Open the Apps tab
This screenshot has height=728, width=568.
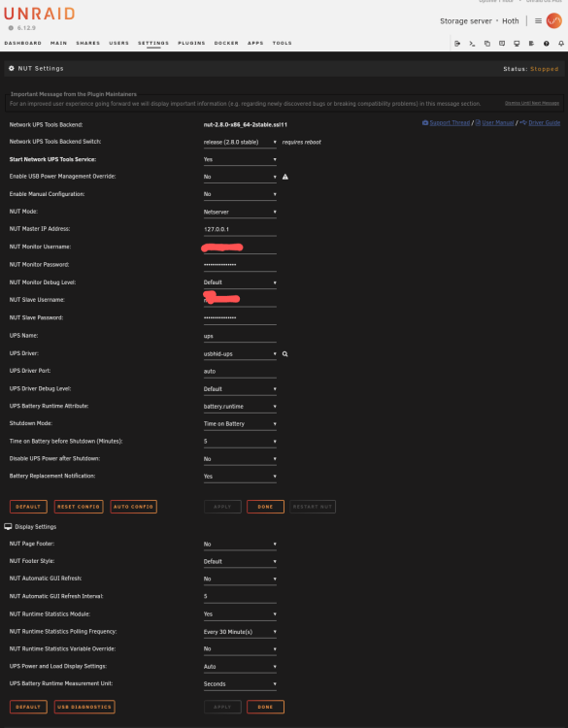255,43
